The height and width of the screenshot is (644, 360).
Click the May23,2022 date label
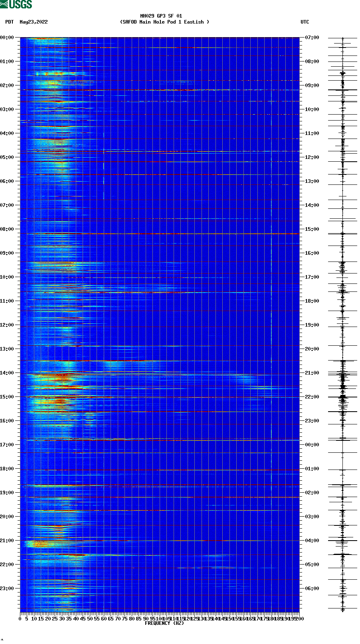34,22
